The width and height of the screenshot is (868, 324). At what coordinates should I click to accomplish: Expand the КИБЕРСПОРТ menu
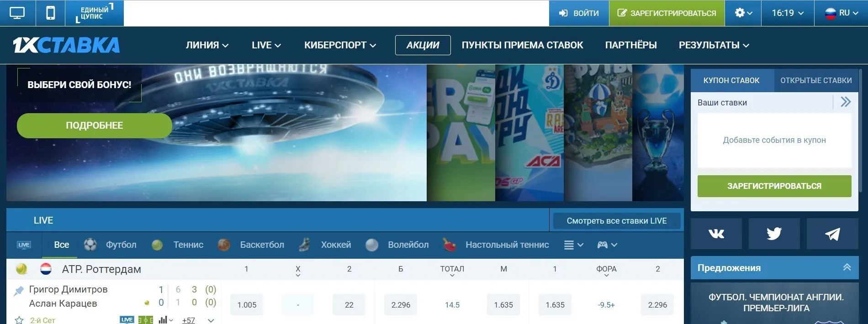point(340,45)
